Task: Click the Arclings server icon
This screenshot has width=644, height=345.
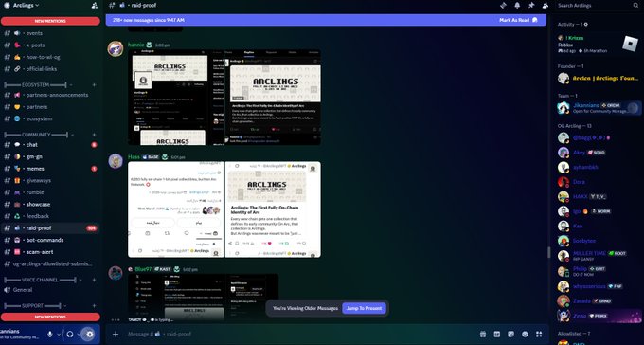Action: 7,6
